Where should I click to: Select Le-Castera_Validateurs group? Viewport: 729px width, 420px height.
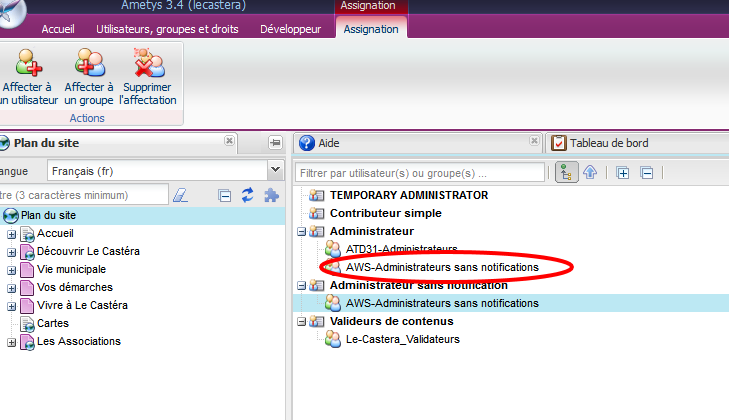coord(403,339)
